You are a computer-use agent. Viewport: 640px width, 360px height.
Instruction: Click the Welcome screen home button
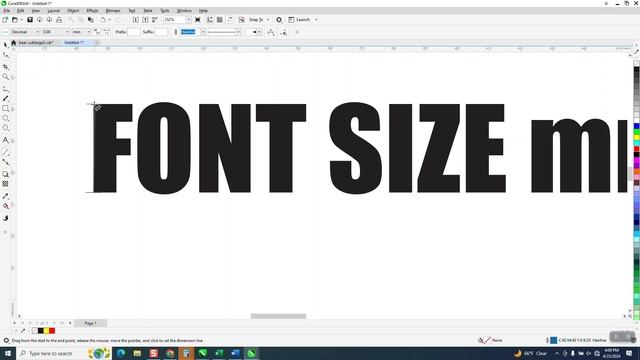coord(13,42)
